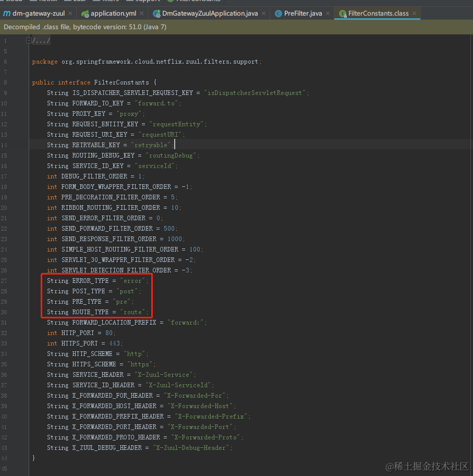The width and height of the screenshot is (473, 476).
Task: Click the X_ZUUL_DEBUG_HEADER constant
Action: pyautogui.click(x=107, y=448)
